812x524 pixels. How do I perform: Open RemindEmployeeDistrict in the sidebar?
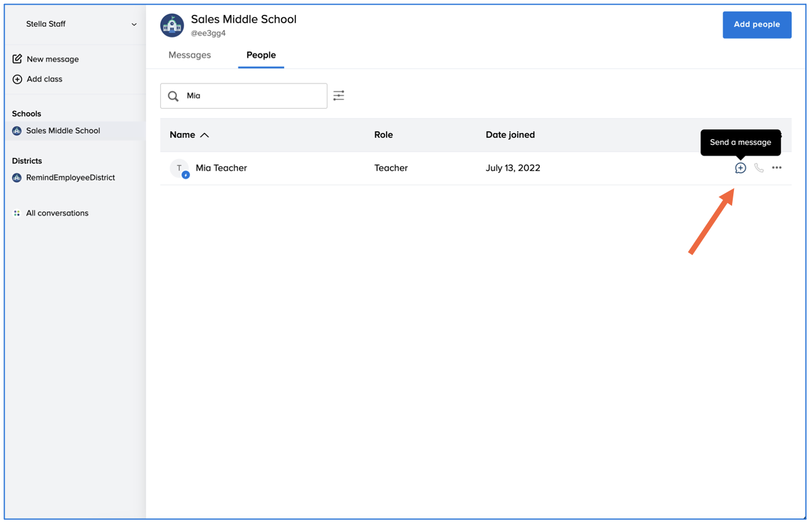coord(70,178)
